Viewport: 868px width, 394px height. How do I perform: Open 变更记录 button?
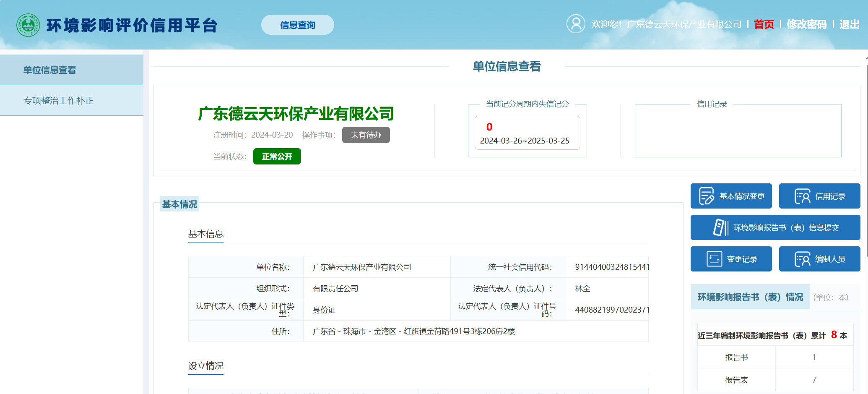[x=731, y=259]
